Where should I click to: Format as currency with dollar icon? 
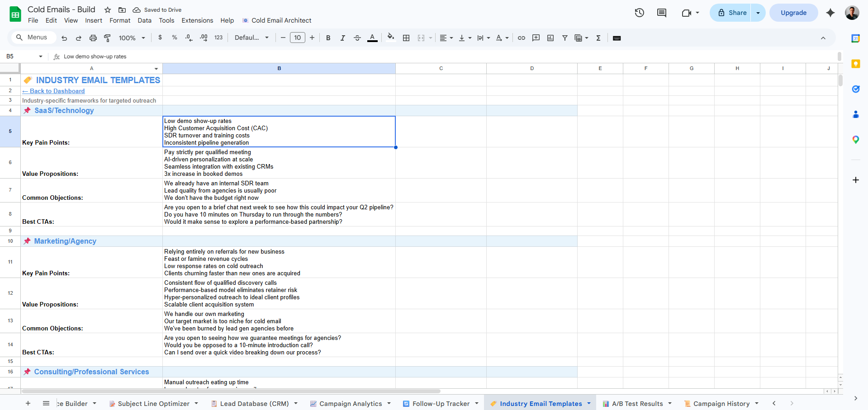[x=160, y=38]
